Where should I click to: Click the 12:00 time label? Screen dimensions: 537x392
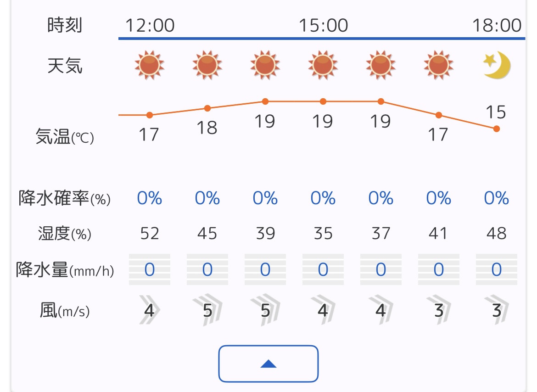pos(150,25)
